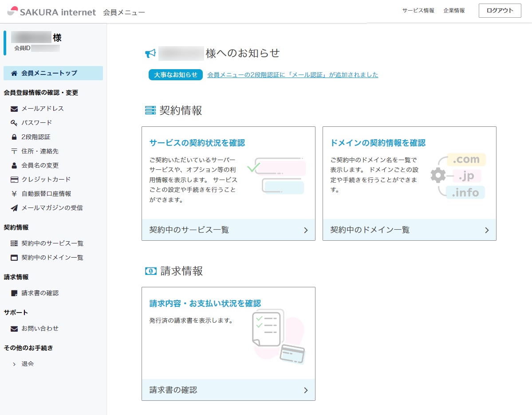This screenshot has width=532, height=415.
Task: Click the SAKURA internet logo
Action: click(x=50, y=12)
